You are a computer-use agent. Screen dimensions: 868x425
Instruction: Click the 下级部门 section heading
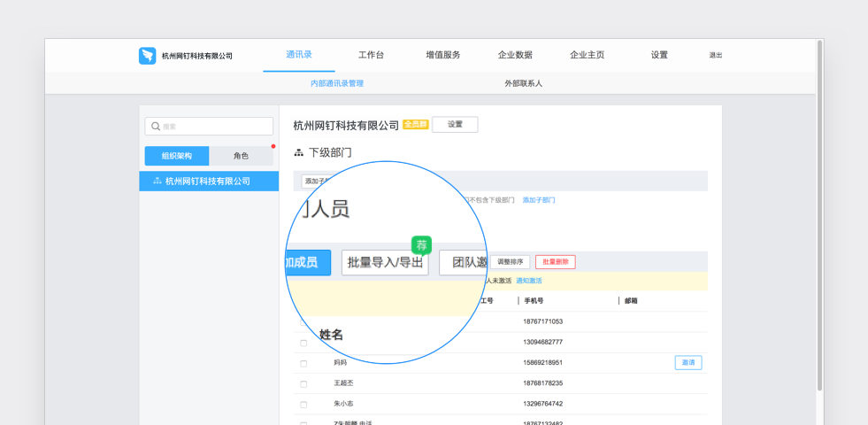coord(330,152)
